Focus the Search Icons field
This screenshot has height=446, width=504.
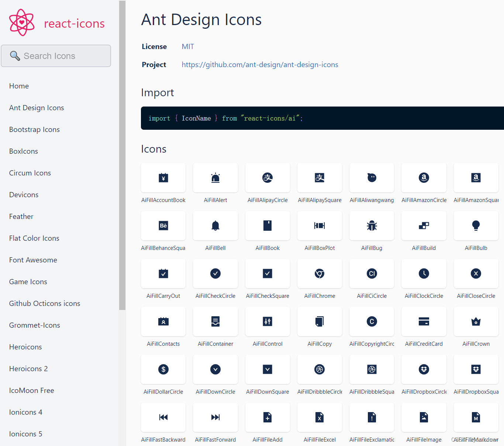[x=56, y=56]
